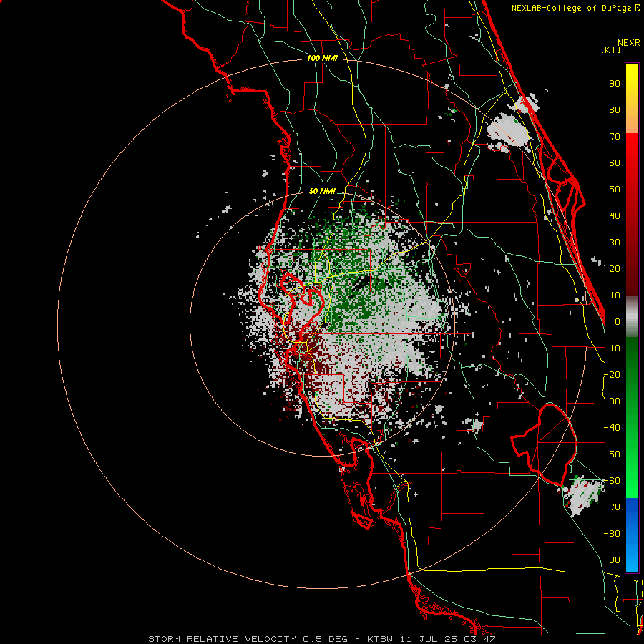Pick the red segment of velocity color bar
Screen dimensions: 644x644
632,213
